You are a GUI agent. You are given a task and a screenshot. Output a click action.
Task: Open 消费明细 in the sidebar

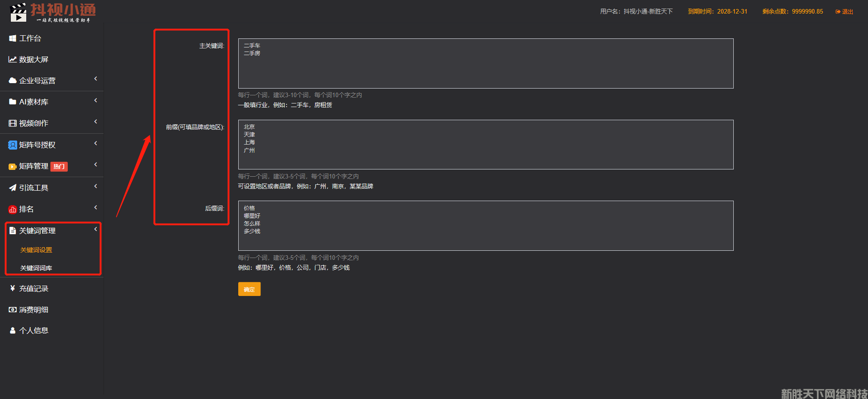(33, 310)
